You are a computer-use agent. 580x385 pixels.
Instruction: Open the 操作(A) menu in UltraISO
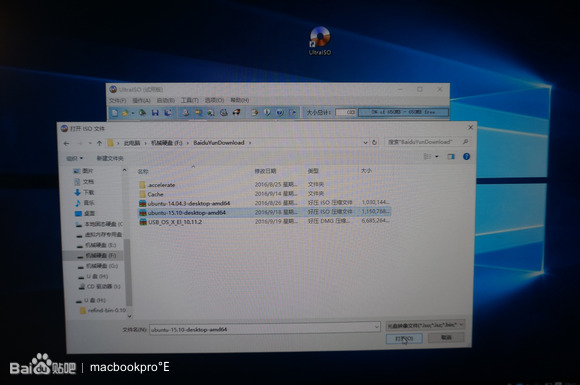pyautogui.click(x=141, y=101)
